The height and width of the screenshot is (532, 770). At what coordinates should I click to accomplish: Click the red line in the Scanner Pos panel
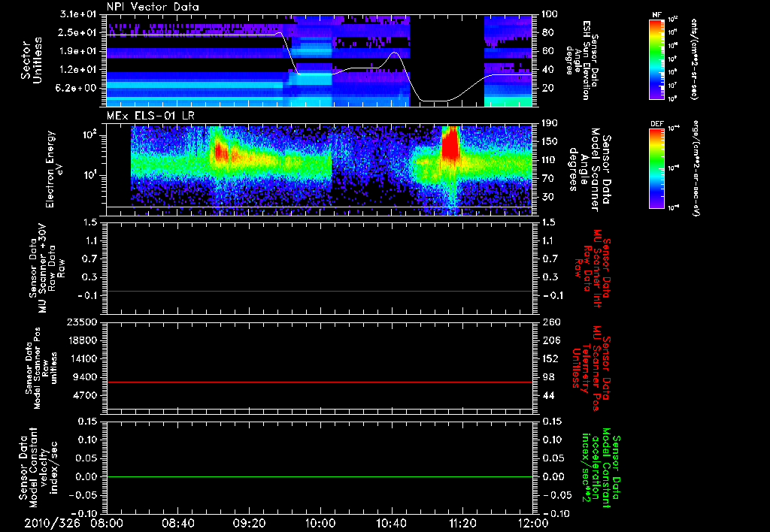point(319,382)
